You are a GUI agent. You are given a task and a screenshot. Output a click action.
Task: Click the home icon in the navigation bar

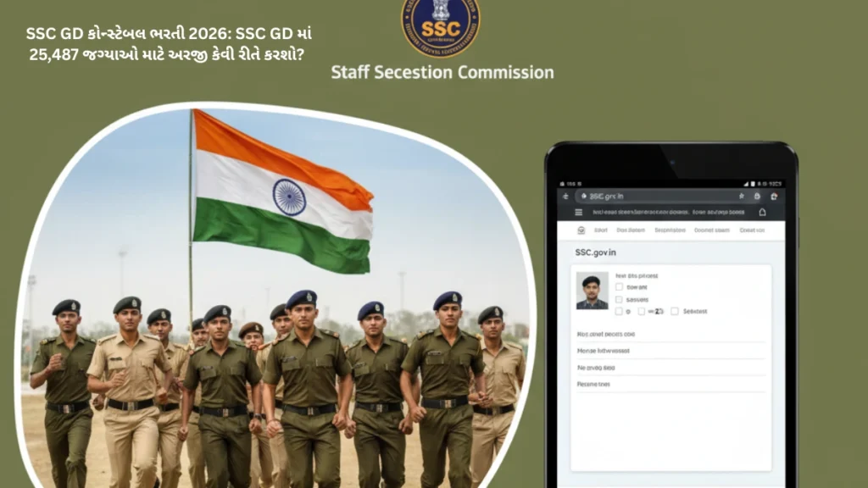tap(762, 213)
